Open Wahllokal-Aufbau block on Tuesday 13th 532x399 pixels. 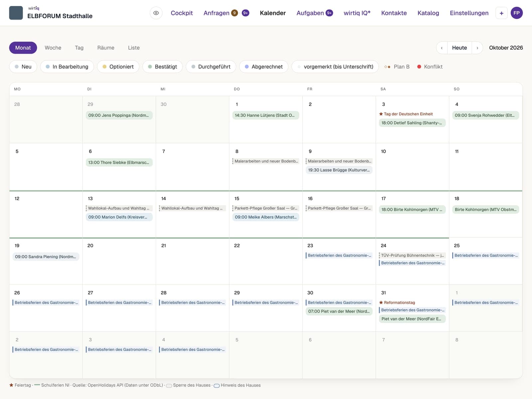tap(119, 208)
